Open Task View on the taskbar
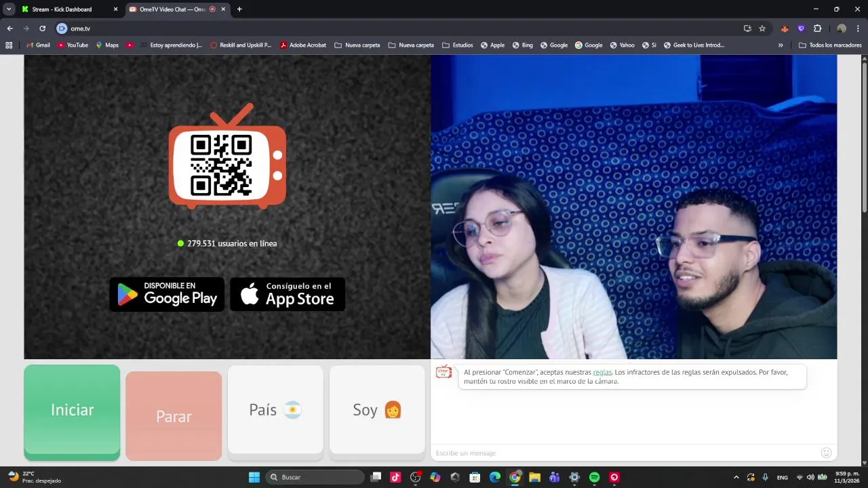 click(x=376, y=477)
